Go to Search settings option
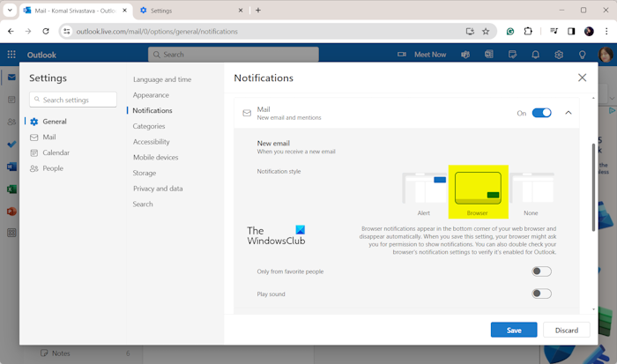The height and width of the screenshot is (364, 617). click(x=143, y=204)
